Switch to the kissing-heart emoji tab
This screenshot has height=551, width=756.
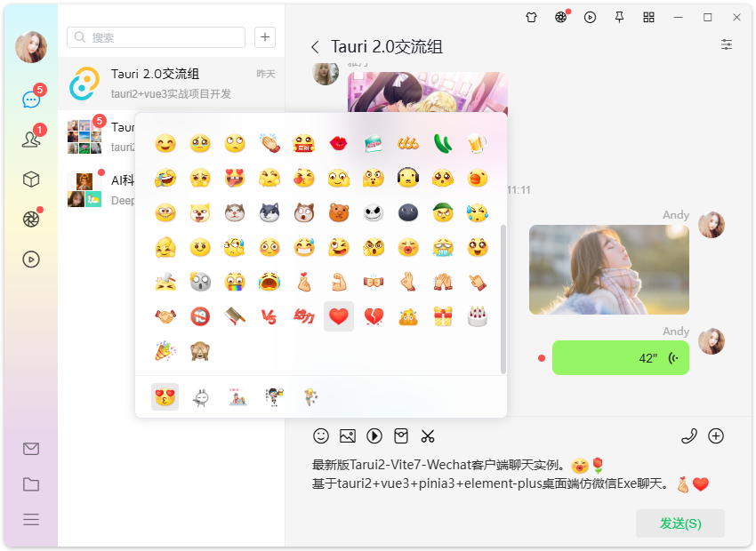pos(165,396)
